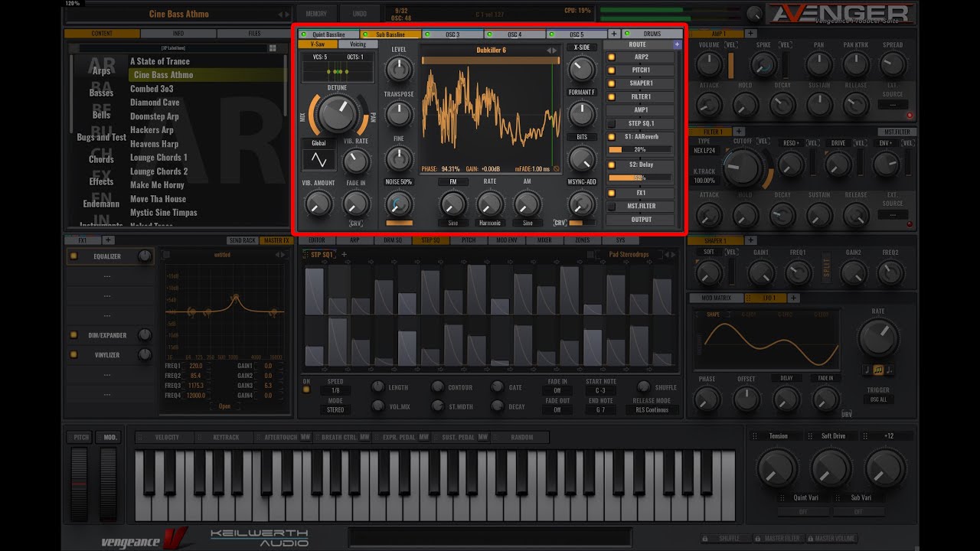
Task: Toggle the ARP2 route LED
Action: [x=612, y=57]
